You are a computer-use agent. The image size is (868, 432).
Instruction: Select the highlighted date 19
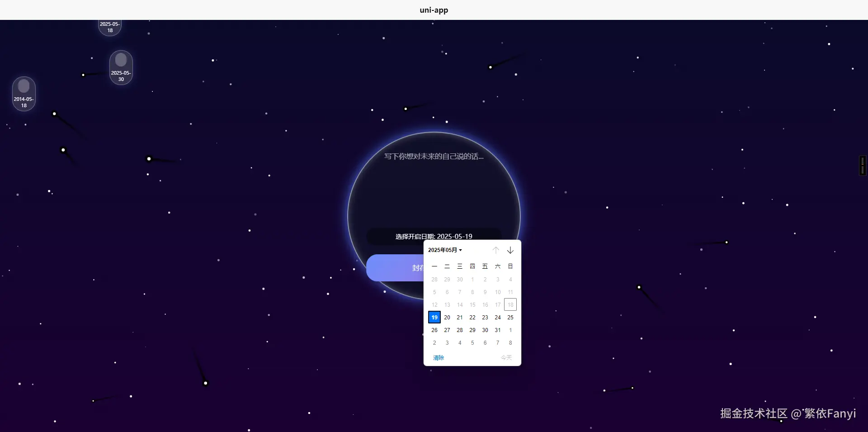pos(434,318)
